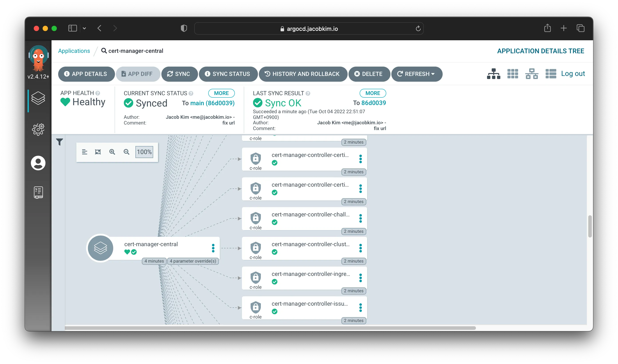
Task: Open Settings via the sidebar gear icon
Action: [x=38, y=130]
